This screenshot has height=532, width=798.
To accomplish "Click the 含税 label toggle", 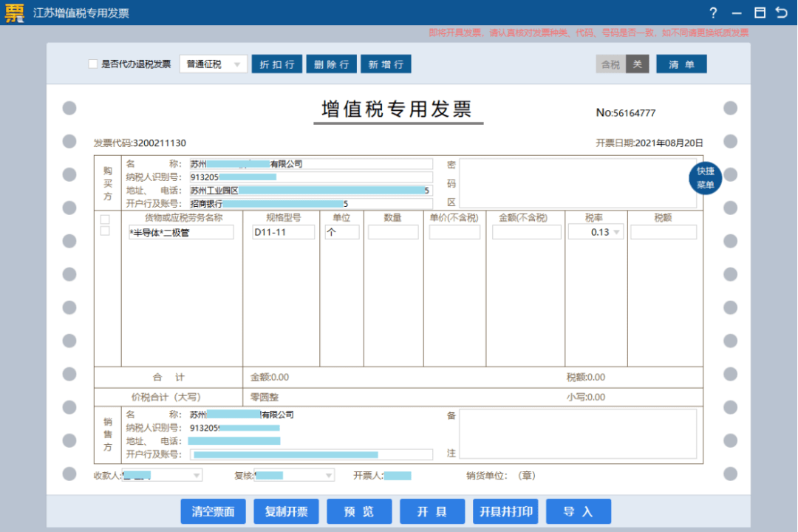I will [x=611, y=64].
